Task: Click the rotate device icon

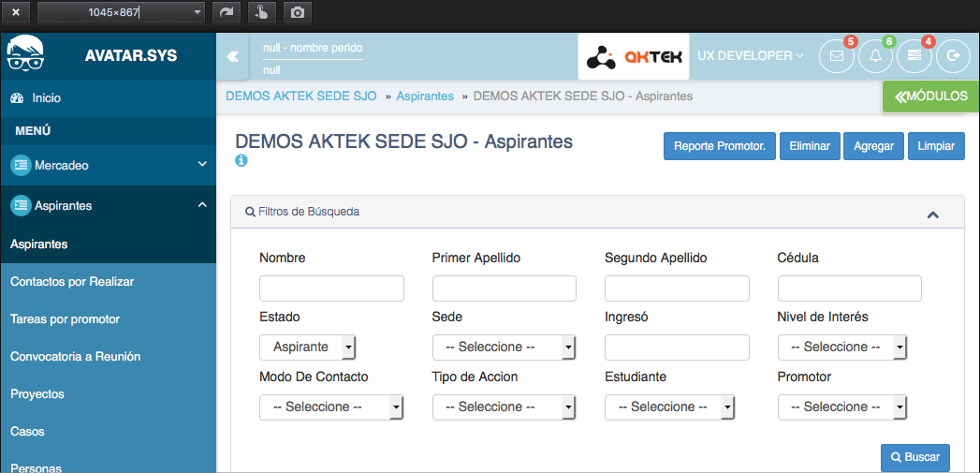Action: (x=226, y=12)
